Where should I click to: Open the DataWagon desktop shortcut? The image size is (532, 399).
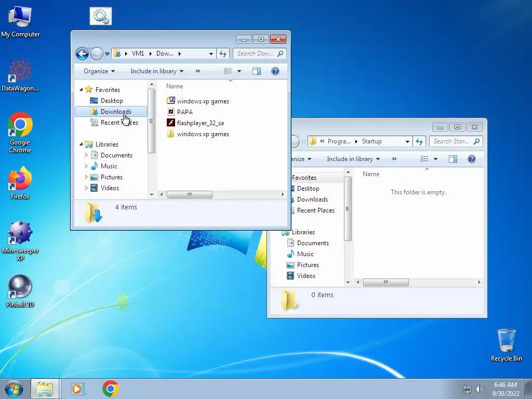pos(20,76)
